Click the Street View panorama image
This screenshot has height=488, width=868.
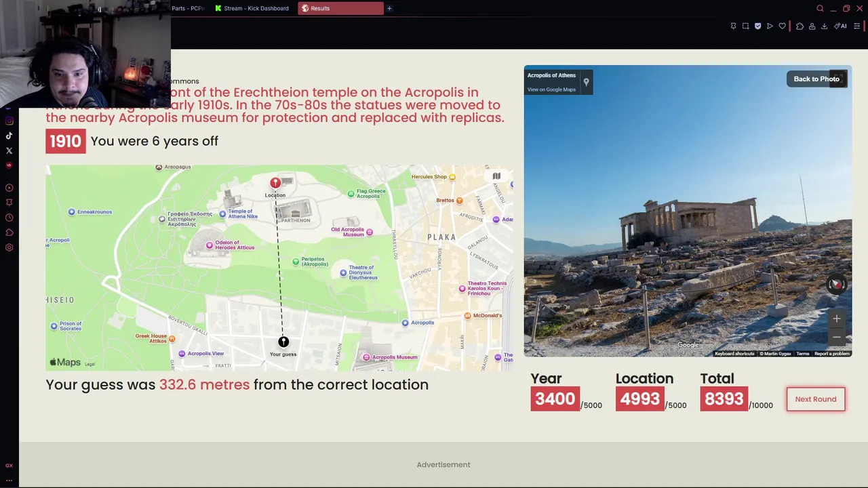688,211
